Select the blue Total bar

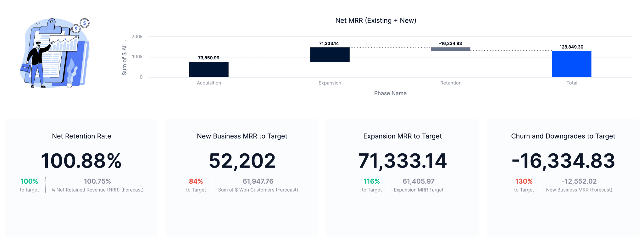point(571,64)
